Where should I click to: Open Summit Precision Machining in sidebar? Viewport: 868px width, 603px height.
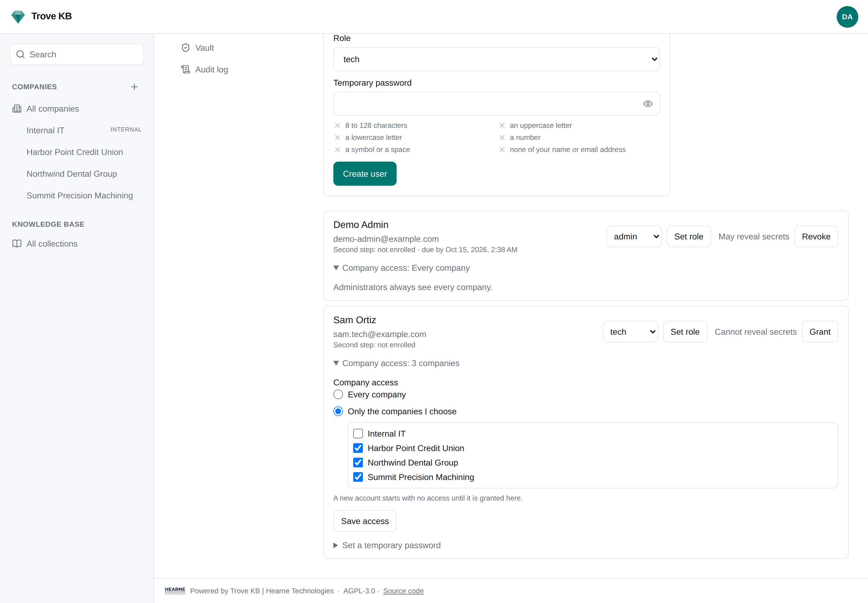click(80, 196)
